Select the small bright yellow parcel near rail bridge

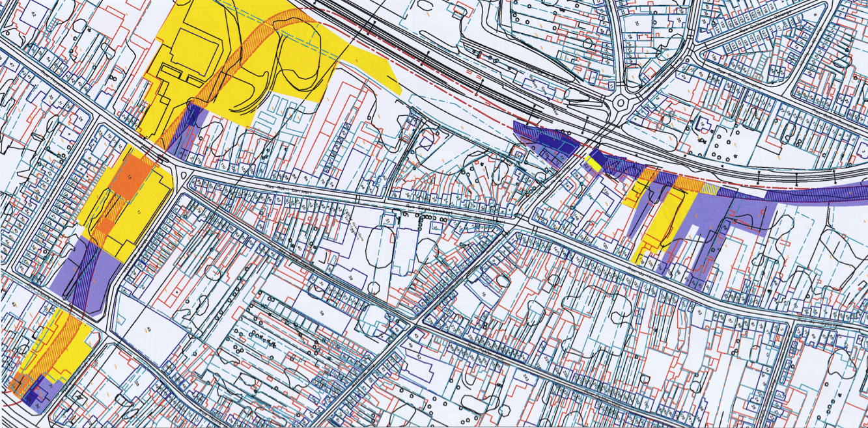(x=593, y=162)
